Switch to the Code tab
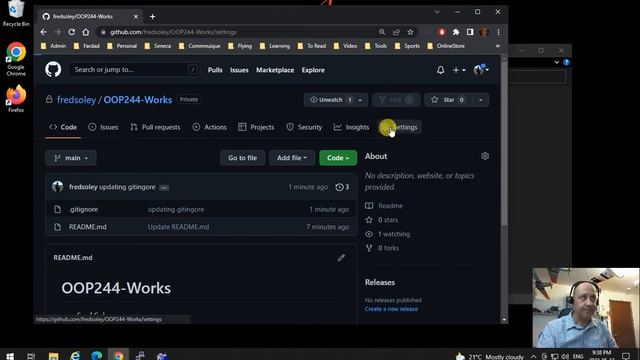Screen dimensions: 640x360 (63, 127)
